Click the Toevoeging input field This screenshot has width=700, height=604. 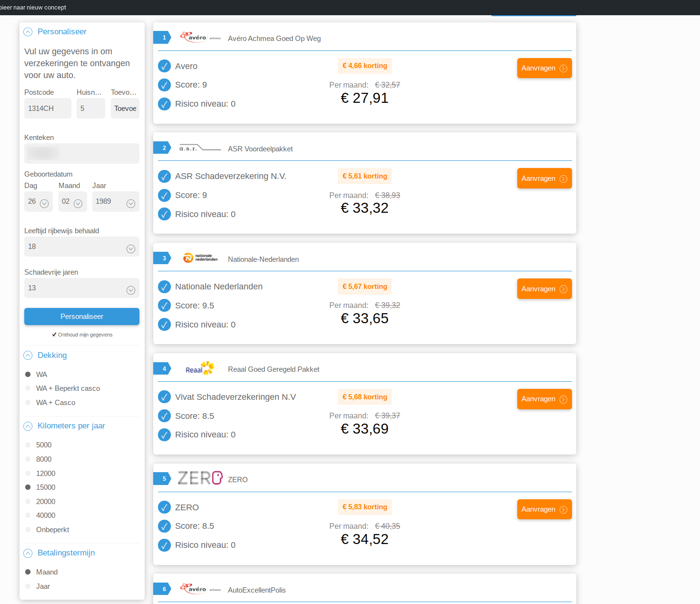point(125,109)
